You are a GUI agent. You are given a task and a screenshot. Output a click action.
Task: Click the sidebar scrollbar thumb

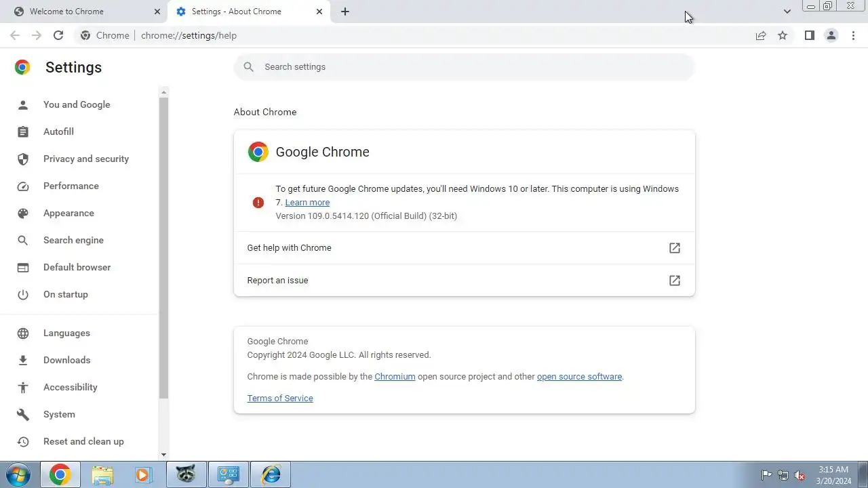(x=163, y=247)
